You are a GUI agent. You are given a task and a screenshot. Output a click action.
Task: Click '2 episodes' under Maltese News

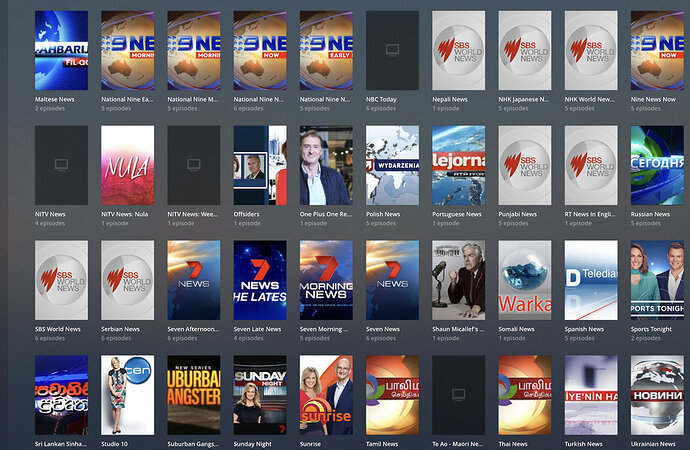pyautogui.click(x=50, y=108)
